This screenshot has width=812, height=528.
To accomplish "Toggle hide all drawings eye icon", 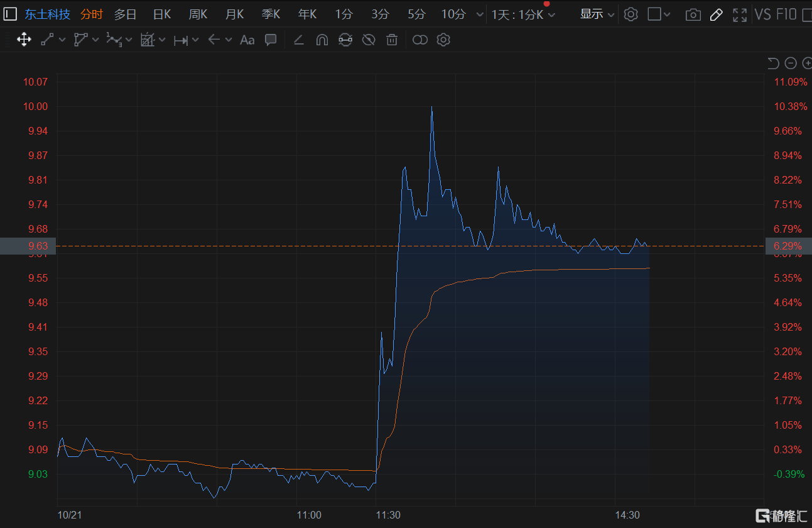I will [x=369, y=40].
